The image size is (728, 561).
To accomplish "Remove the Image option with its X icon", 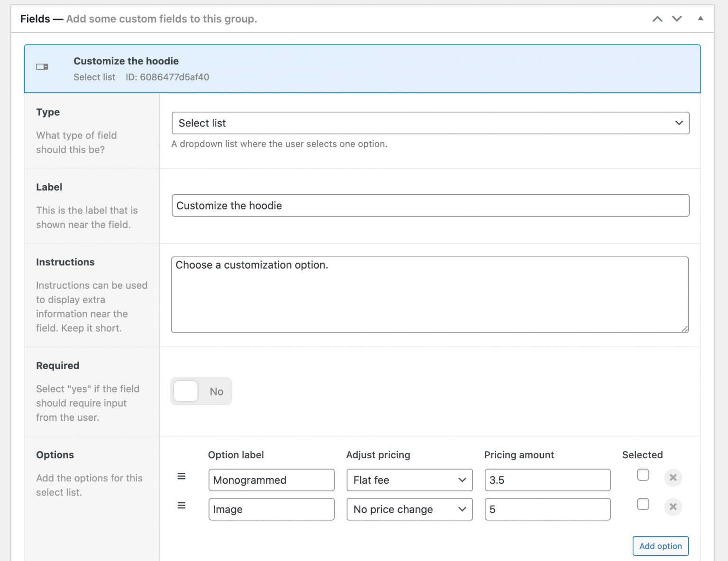I will pos(673,507).
